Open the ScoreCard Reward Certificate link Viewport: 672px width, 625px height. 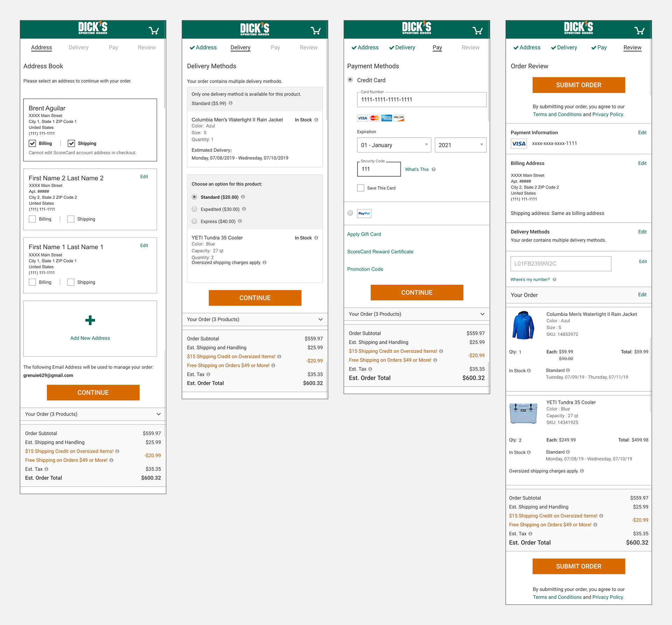380,252
